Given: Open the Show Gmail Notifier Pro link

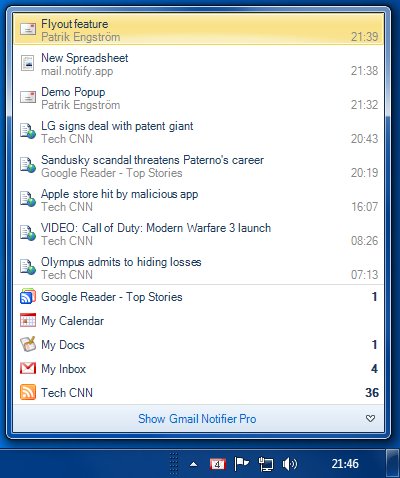Looking at the screenshot, I should pyautogui.click(x=197, y=419).
